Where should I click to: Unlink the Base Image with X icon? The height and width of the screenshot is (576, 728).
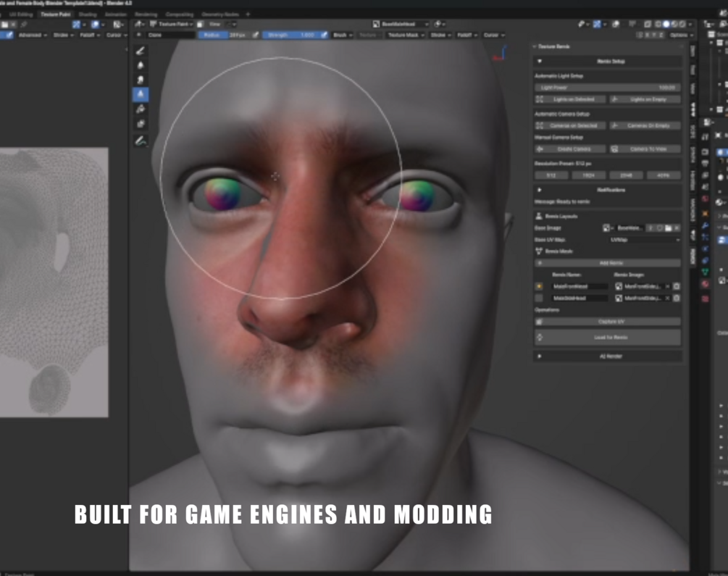click(677, 228)
